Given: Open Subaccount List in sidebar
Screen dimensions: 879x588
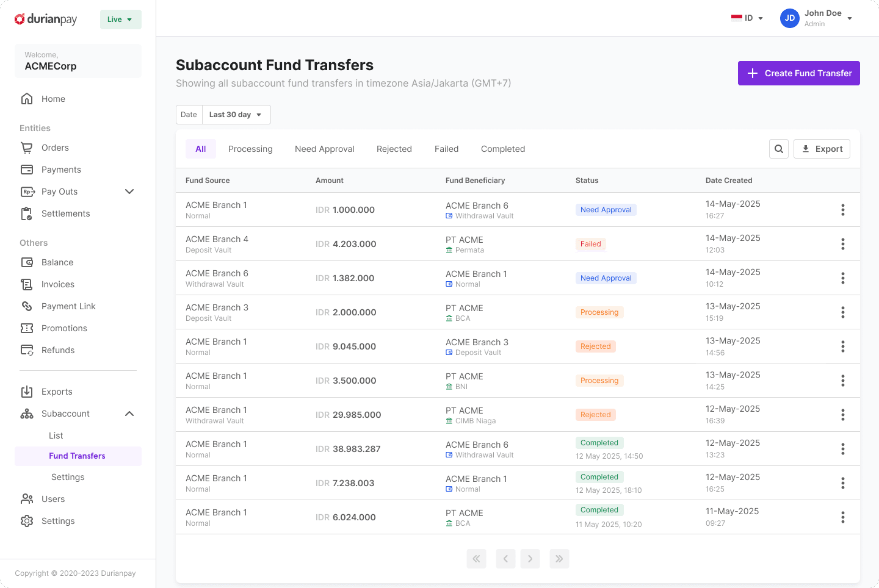Looking at the screenshot, I should 56,436.
